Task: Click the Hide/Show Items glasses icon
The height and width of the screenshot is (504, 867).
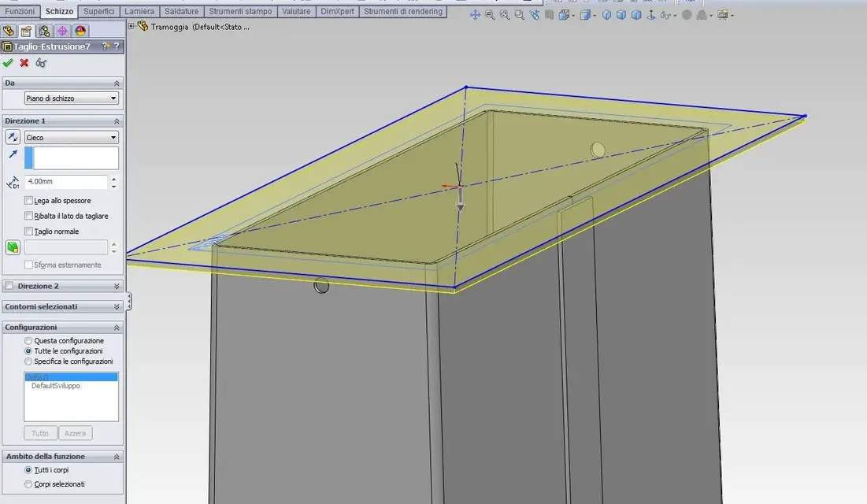Action: [x=665, y=15]
